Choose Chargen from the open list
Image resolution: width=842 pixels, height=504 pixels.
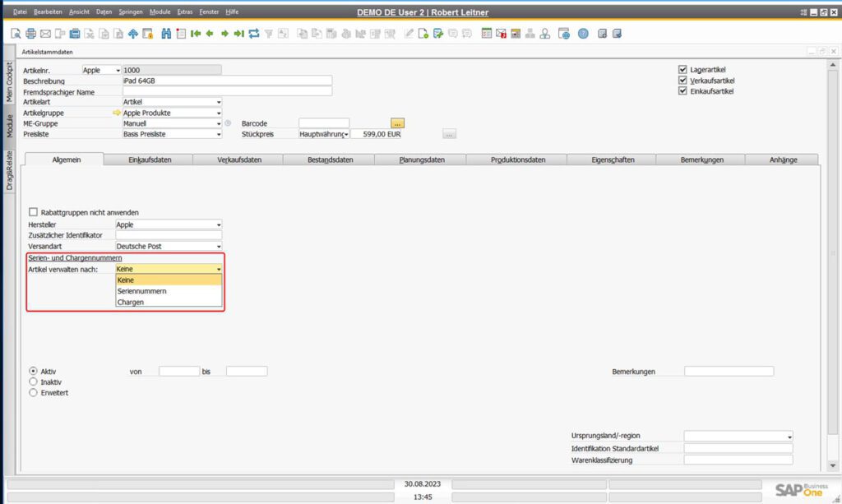click(x=169, y=303)
